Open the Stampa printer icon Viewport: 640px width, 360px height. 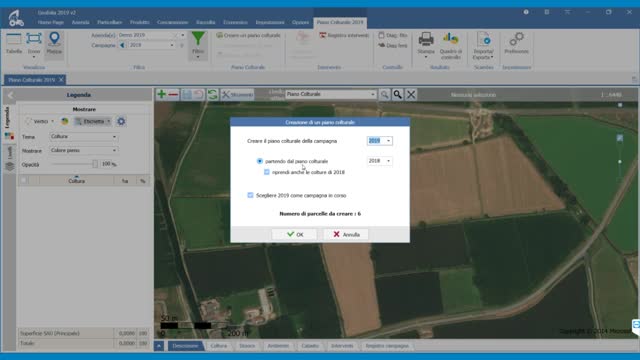click(426, 40)
